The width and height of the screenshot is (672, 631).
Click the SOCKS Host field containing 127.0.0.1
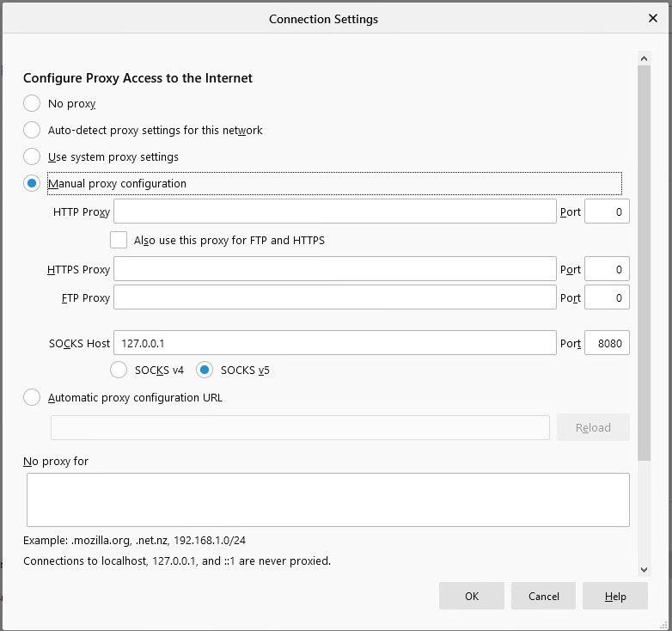[x=335, y=342]
